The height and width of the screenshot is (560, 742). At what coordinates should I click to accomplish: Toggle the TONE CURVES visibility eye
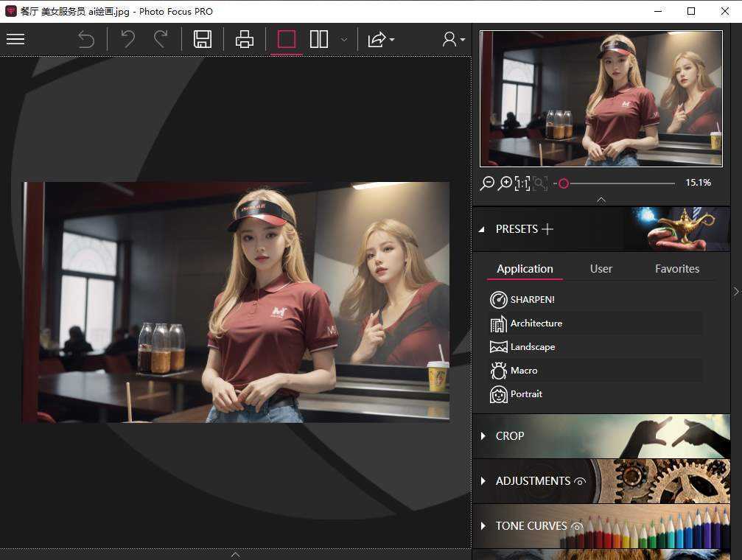point(578,526)
